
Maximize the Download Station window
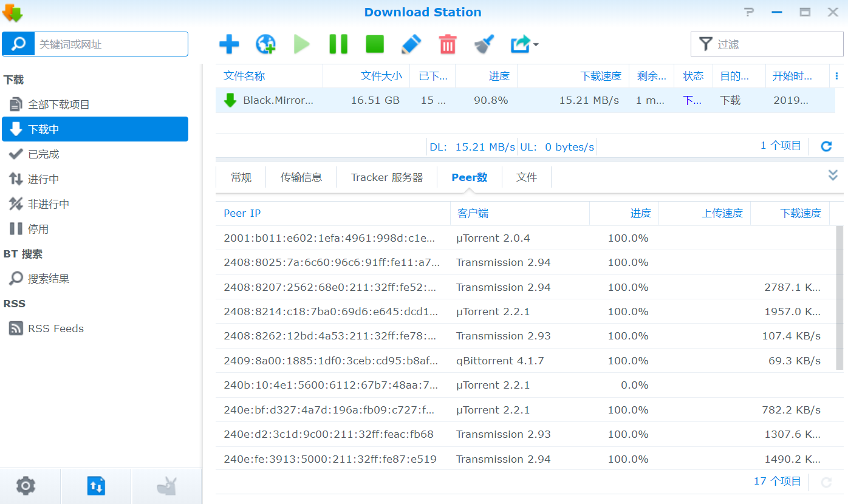805,12
